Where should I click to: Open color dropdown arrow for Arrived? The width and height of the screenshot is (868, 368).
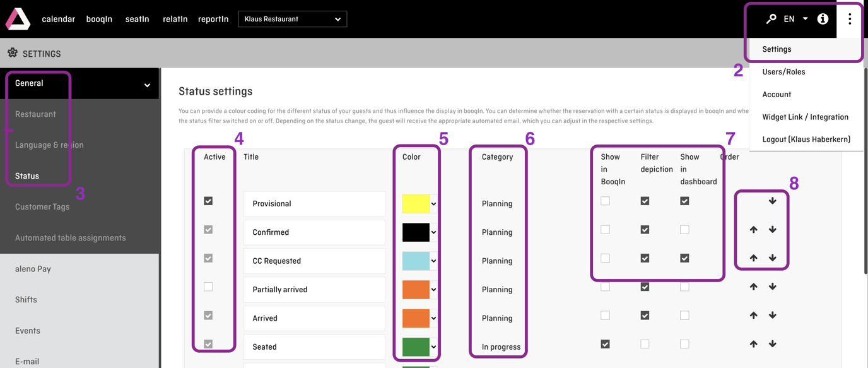point(433,318)
